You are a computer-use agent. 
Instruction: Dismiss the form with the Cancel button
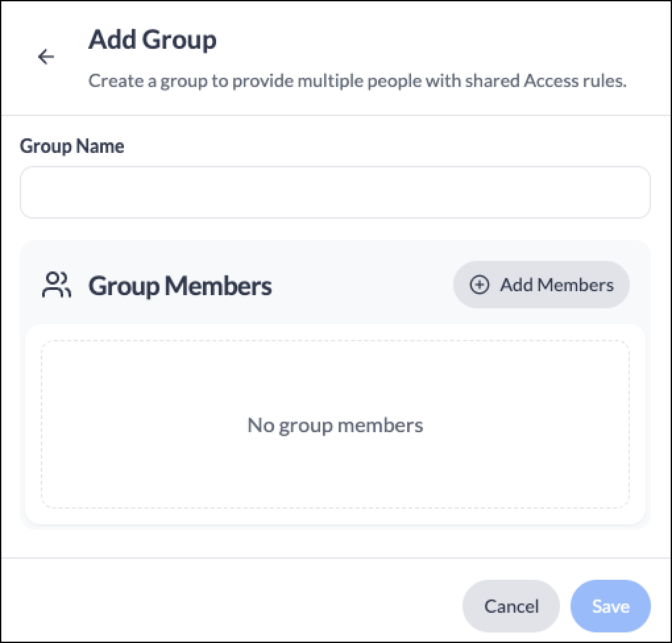[x=511, y=606]
